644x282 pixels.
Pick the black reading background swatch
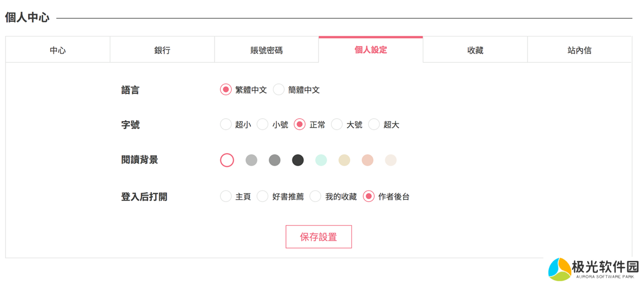pos(298,160)
